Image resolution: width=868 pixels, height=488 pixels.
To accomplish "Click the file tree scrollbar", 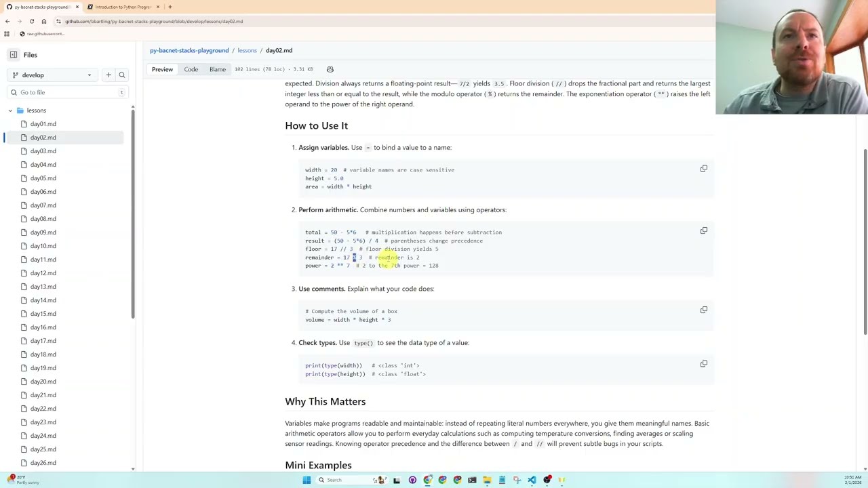I will pos(132,213).
